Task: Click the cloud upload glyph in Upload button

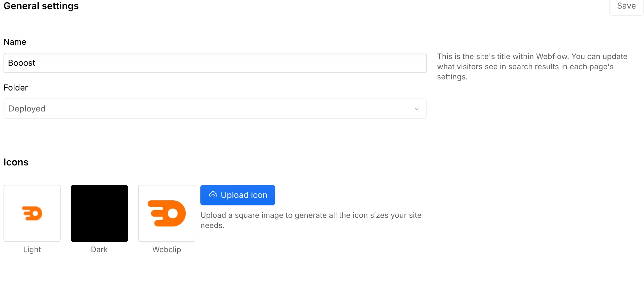Action: (x=213, y=195)
